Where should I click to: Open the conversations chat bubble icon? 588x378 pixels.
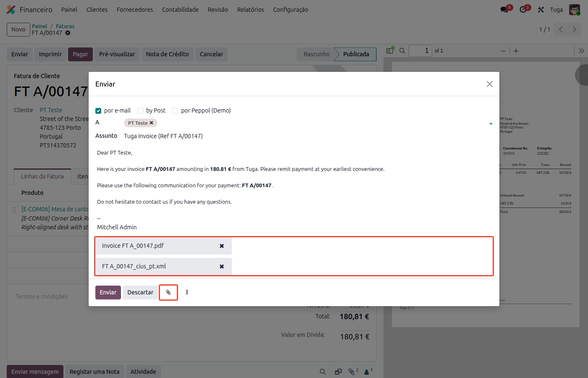tap(504, 10)
